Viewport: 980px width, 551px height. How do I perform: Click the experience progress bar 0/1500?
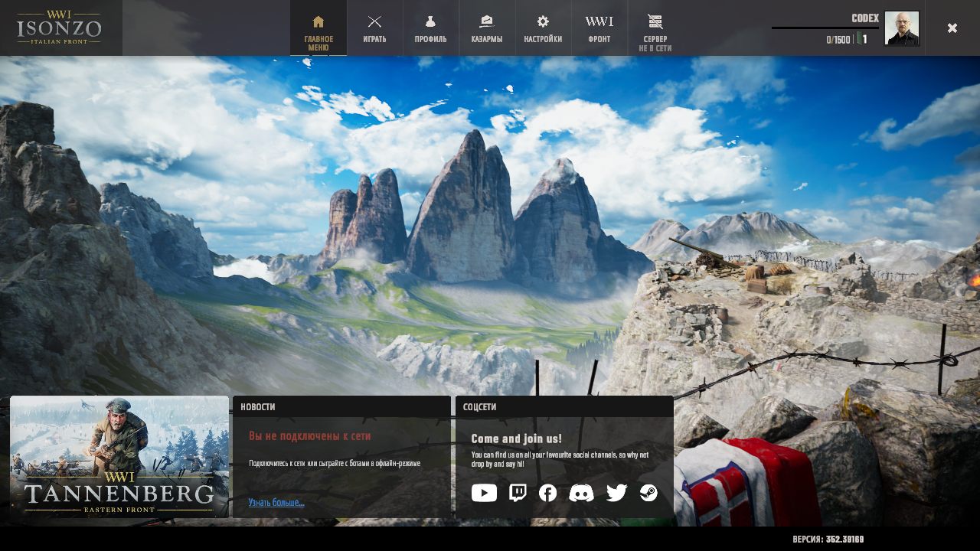pyautogui.click(x=825, y=28)
